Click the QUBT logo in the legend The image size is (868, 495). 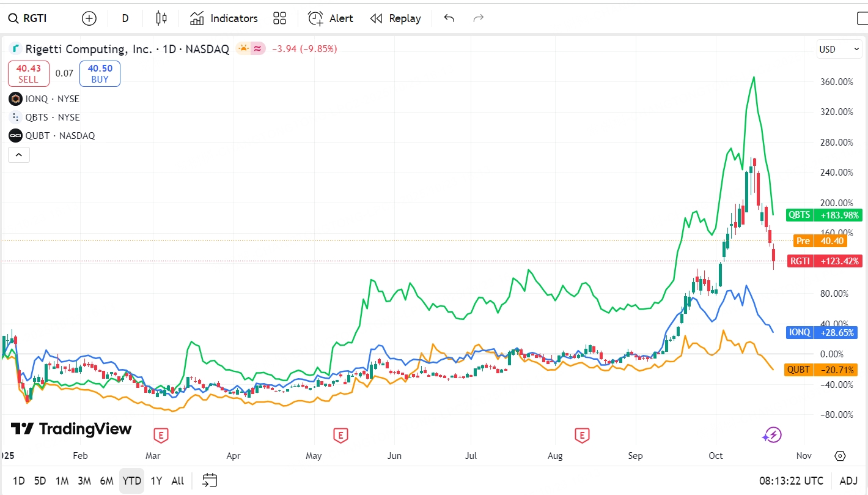tap(15, 136)
